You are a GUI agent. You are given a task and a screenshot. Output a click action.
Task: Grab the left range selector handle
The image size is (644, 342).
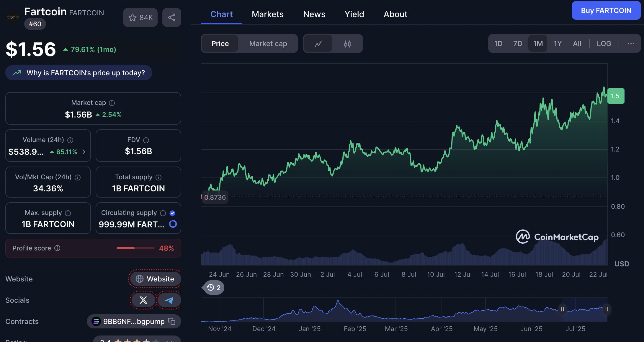[563, 309]
